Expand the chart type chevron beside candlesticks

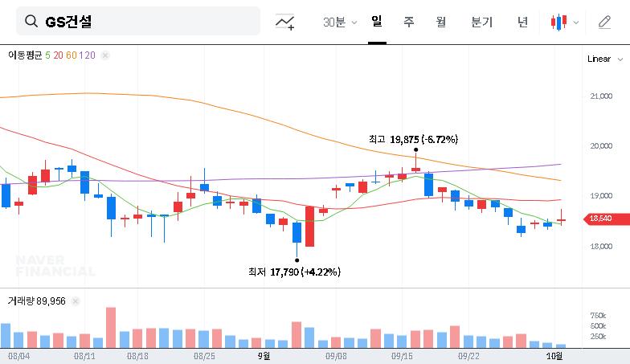coord(576,22)
